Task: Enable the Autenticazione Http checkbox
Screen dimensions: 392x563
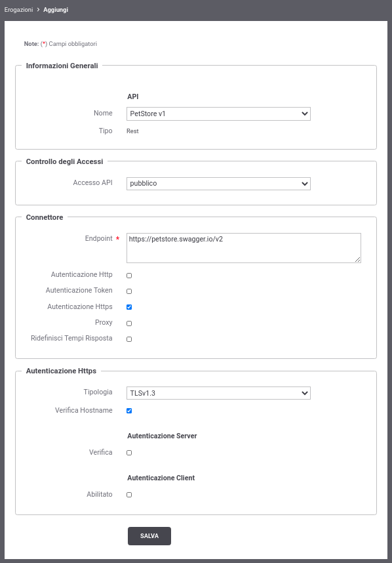Action: 129,276
